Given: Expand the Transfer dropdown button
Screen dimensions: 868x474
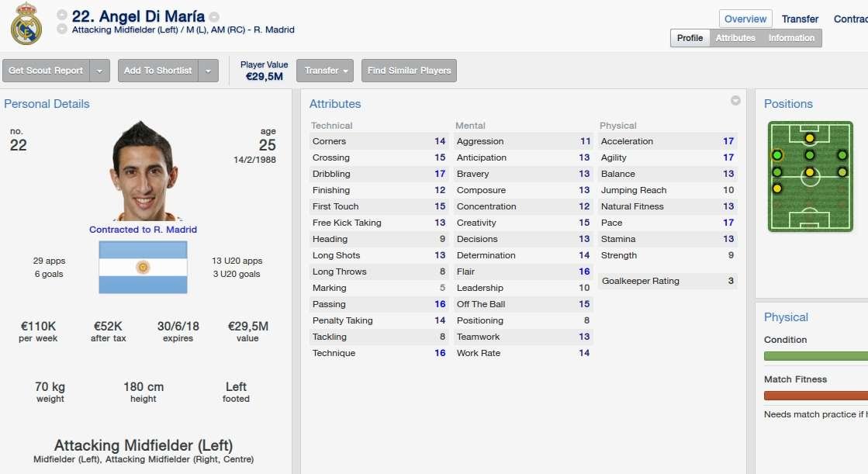Looking at the screenshot, I should coord(325,71).
